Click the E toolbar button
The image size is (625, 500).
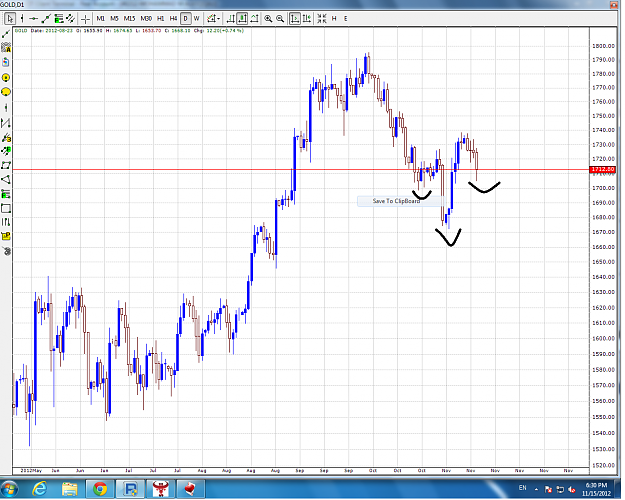[346, 19]
